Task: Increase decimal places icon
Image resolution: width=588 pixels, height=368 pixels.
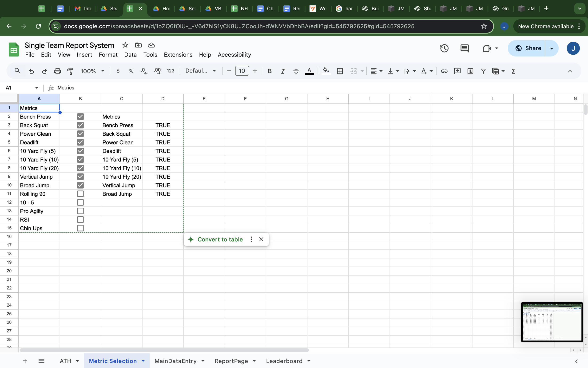Action: tap(157, 71)
